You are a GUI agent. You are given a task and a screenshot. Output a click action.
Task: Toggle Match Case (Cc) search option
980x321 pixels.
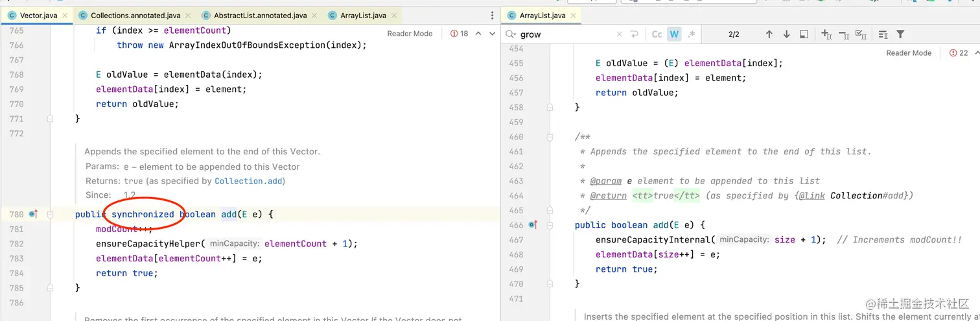(x=657, y=34)
